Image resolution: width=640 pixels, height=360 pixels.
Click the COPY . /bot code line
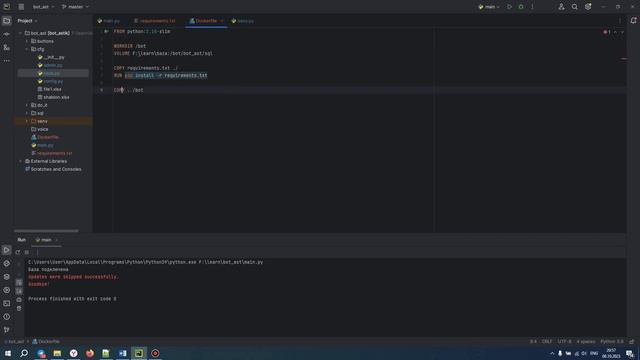(x=129, y=90)
